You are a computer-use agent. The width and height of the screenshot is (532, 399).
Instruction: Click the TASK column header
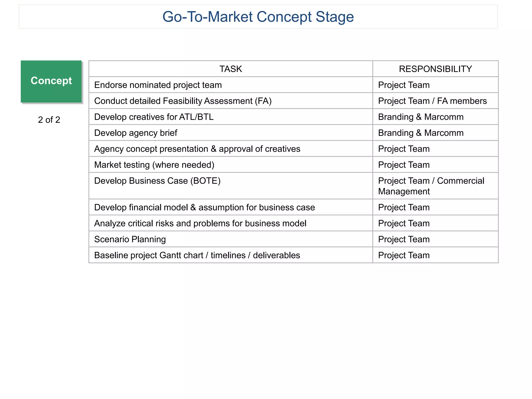point(231,69)
